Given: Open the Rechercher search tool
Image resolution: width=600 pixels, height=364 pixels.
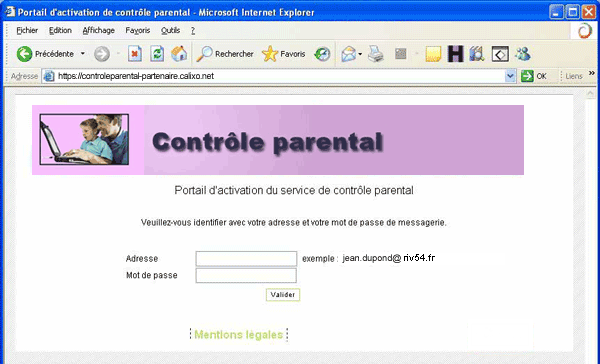Looking at the screenshot, I should point(225,54).
